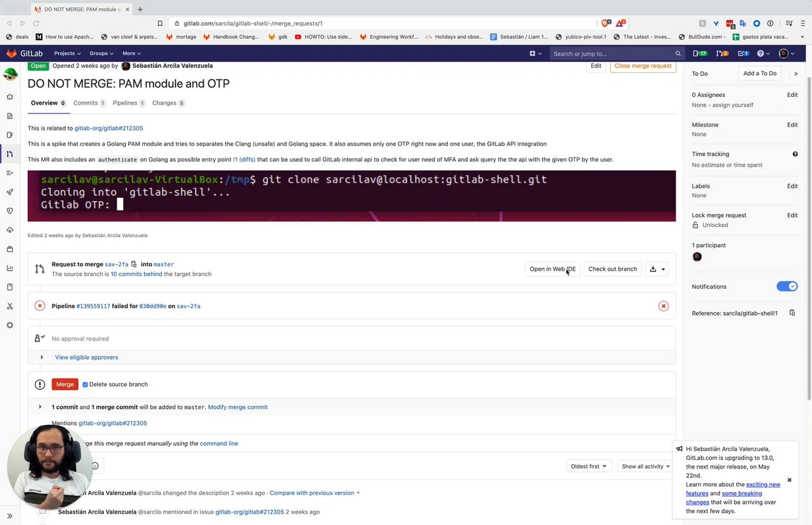The width and height of the screenshot is (812, 525).
Task: Copy source branch name sav-2fa icon
Action: click(x=134, y=264)
